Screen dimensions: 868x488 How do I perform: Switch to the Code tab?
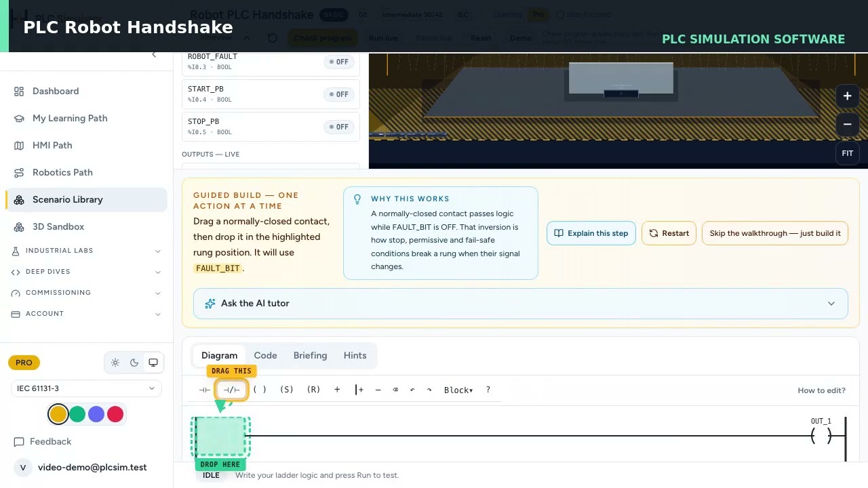(265, 356)
